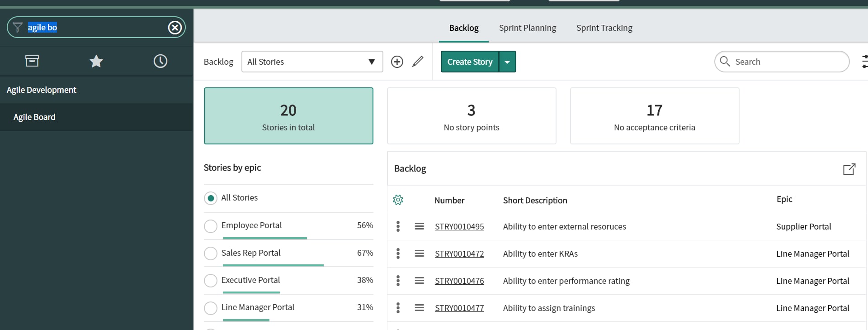Filter by 3 No story points card
This screenshot has width=868, height=330.
pos(472,116)
